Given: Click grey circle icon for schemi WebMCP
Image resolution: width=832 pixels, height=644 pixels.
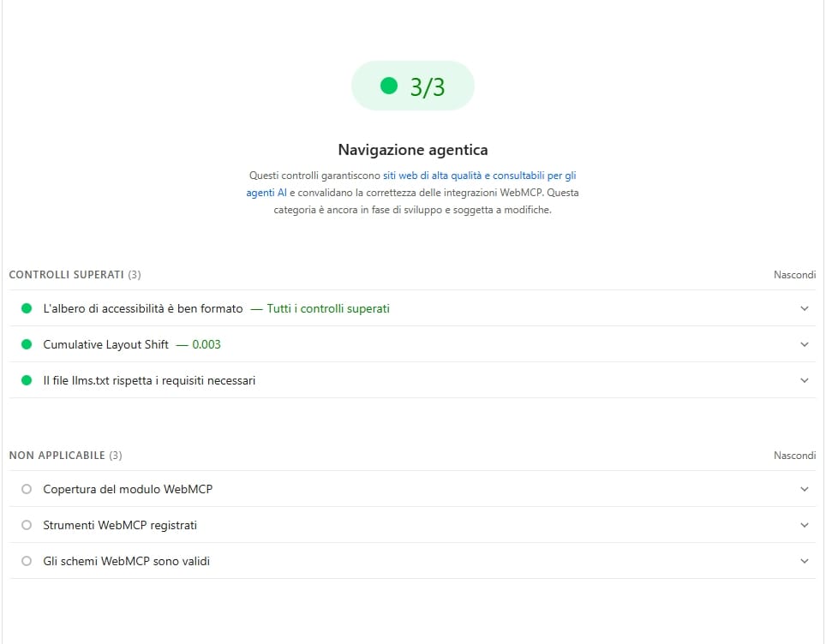Looking at the screenshot, I should coord(27,561).
